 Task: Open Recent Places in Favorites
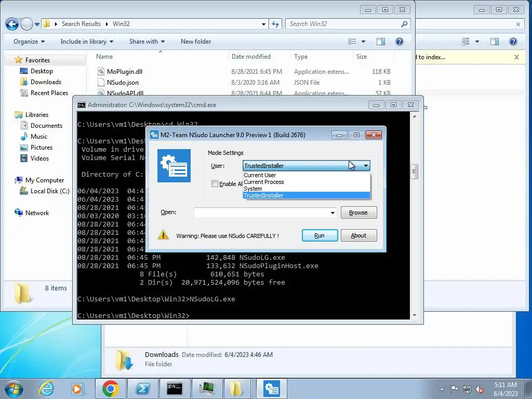(x=49, y=92)
